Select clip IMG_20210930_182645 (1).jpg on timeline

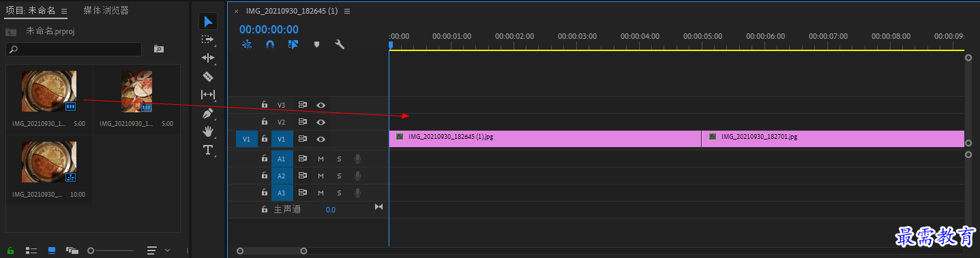545,138
